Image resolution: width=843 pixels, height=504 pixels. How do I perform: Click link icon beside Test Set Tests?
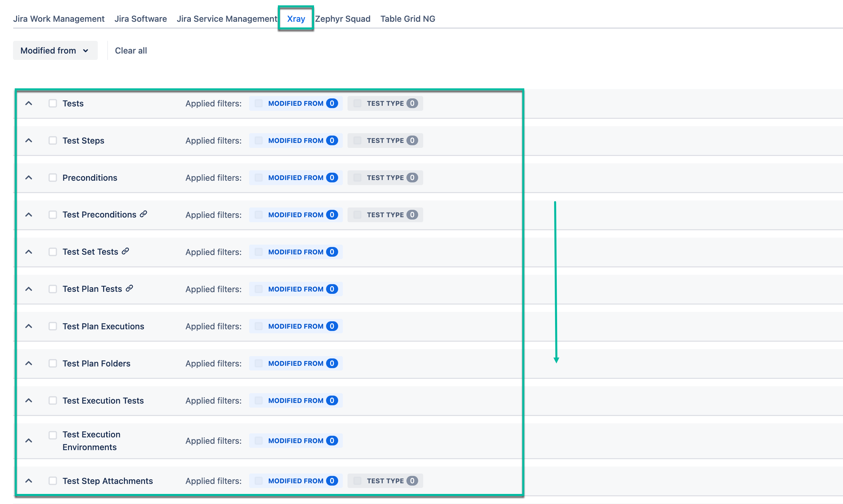[125, 251]
